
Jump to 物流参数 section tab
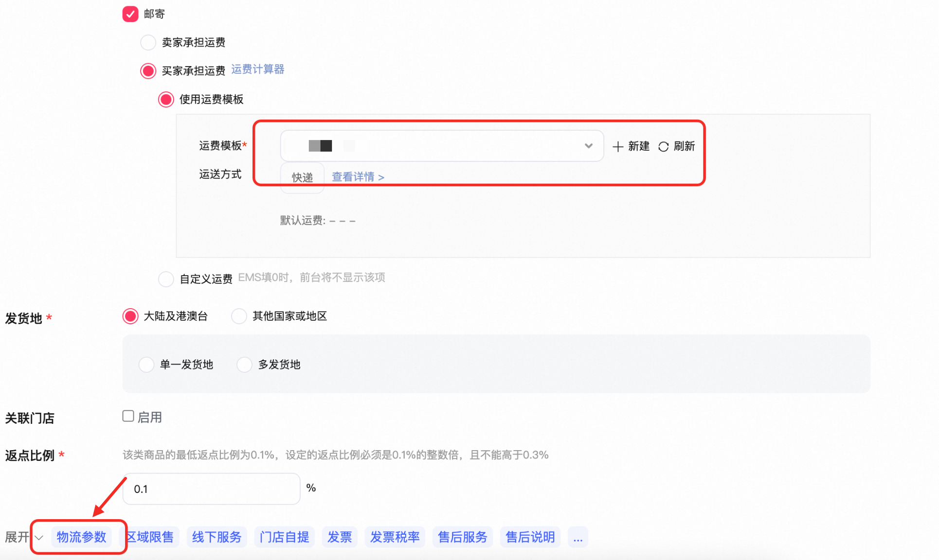(x=81, y=537)
